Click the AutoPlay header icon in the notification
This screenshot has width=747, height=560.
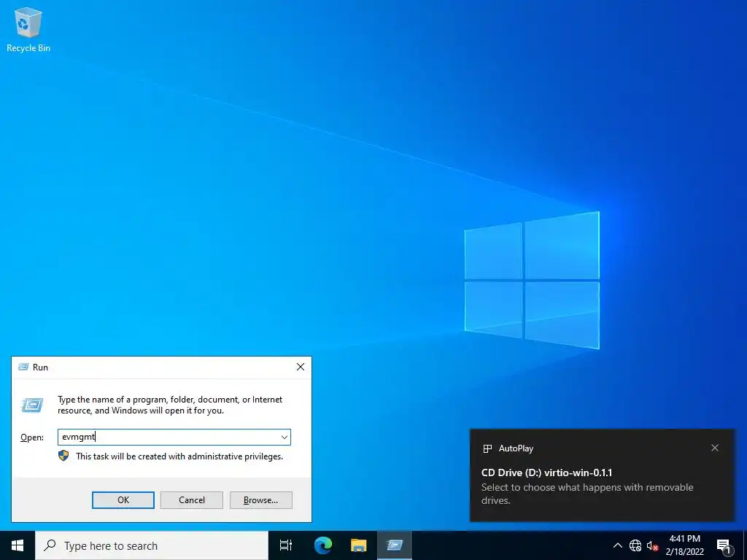pos(487,448)
